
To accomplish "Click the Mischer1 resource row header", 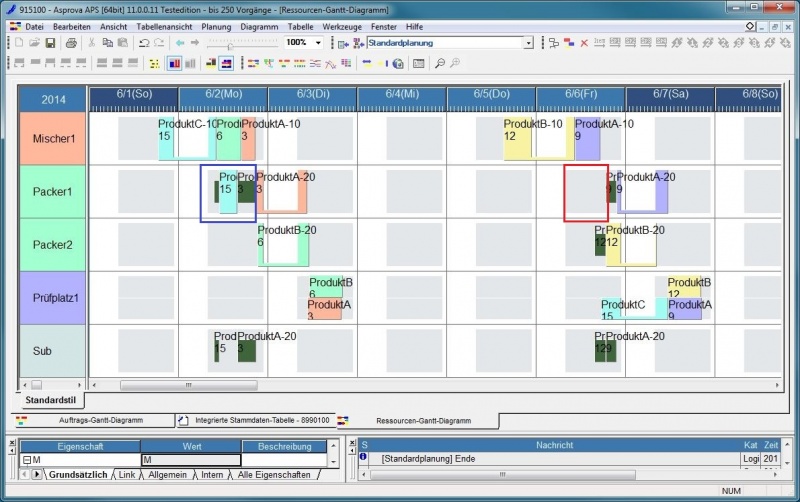I will pos(53,138).
